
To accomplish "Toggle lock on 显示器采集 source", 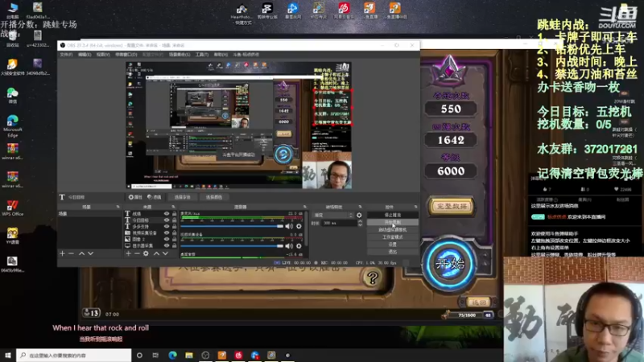I will pyautogui.click(x=175, y=245).
